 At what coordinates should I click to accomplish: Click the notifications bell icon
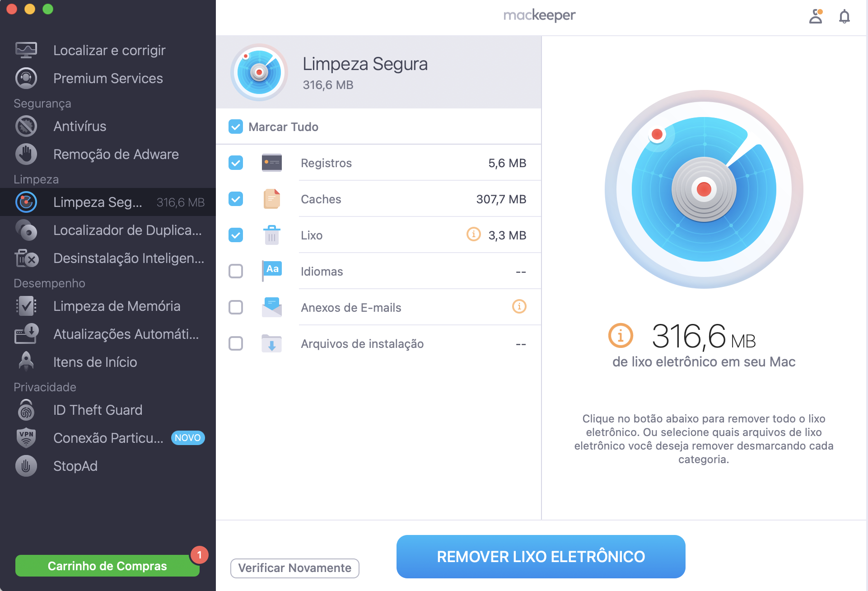pos(844,16)
